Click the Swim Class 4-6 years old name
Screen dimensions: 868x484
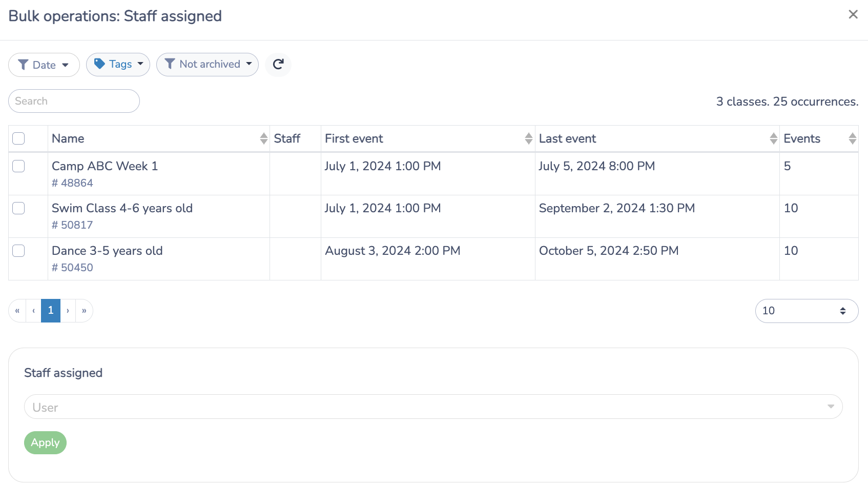pos(122,208)
